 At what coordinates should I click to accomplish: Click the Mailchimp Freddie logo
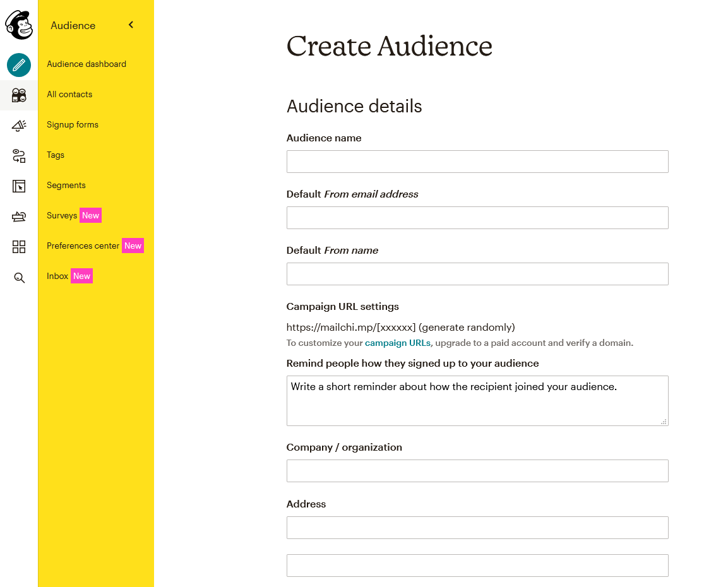(x=18, y=25)
